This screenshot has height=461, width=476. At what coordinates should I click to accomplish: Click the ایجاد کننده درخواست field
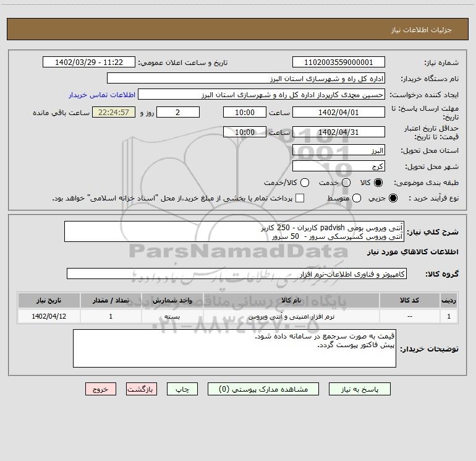coord(261,95)
